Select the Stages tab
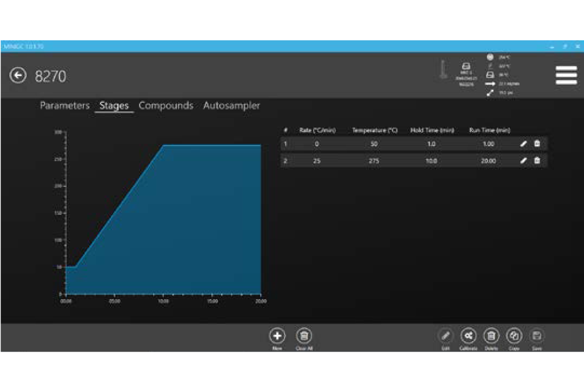584x392 pixels. 114,106
